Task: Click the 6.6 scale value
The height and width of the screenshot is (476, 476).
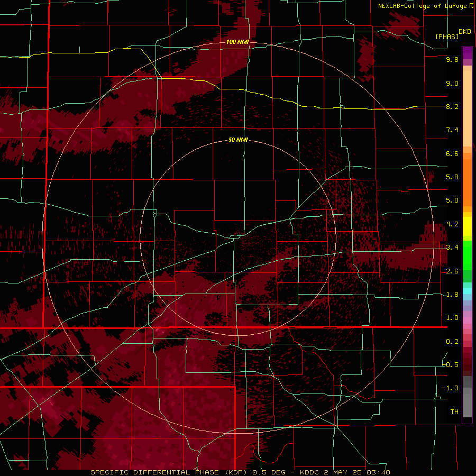Action: click(452, 153)
